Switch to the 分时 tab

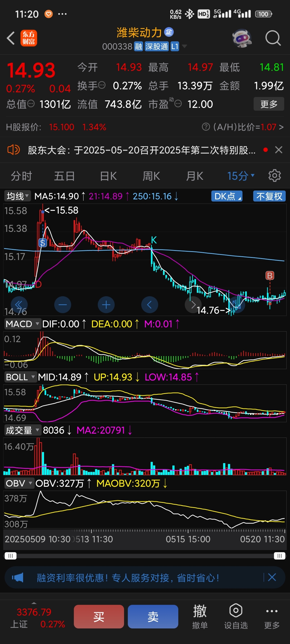pos(21,176)
